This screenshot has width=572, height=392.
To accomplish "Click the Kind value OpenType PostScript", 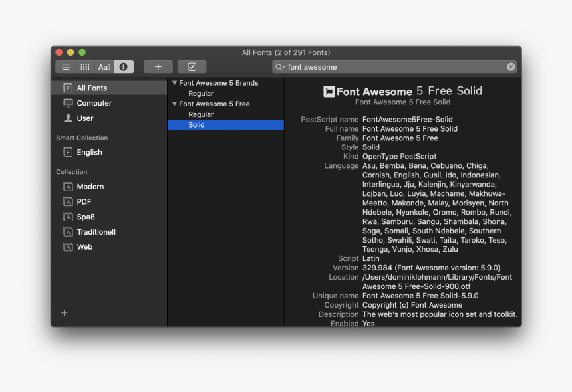I will 400,157.
